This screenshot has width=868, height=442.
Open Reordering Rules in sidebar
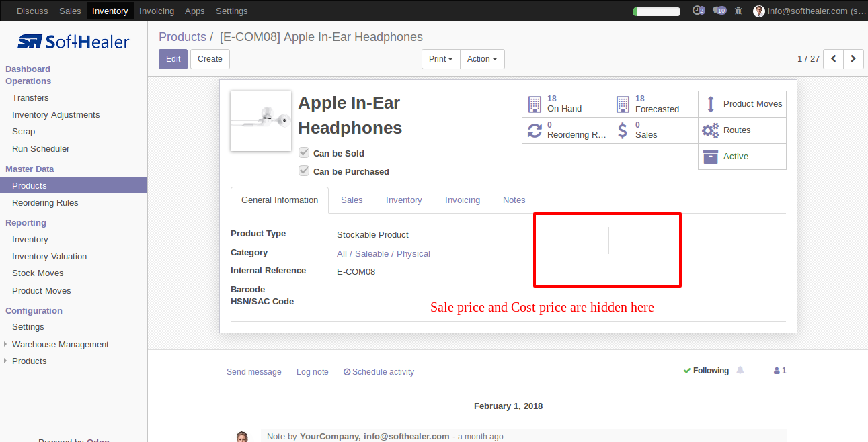(45, 202)
